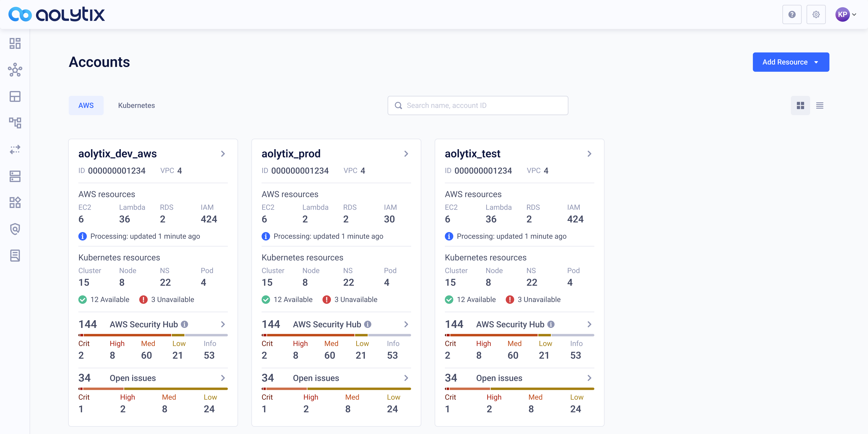Switch to grid card view

(x=800, y=105)
